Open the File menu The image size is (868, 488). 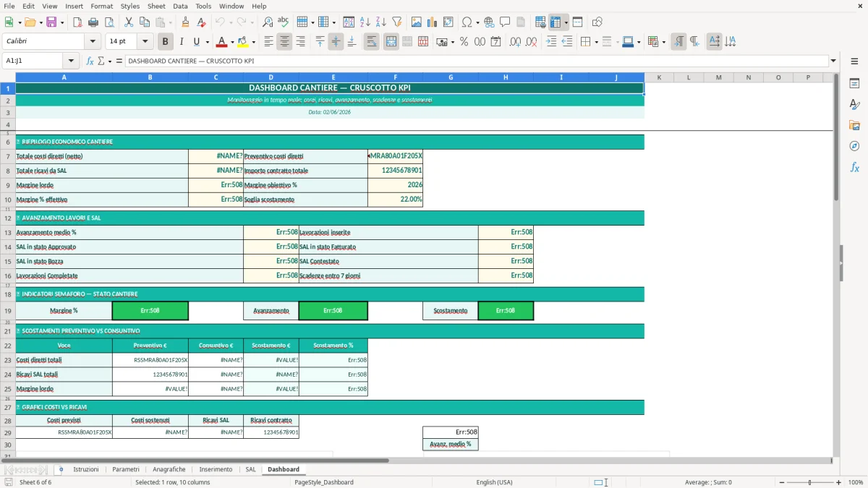pyautogui.click(x=9, y=6)
